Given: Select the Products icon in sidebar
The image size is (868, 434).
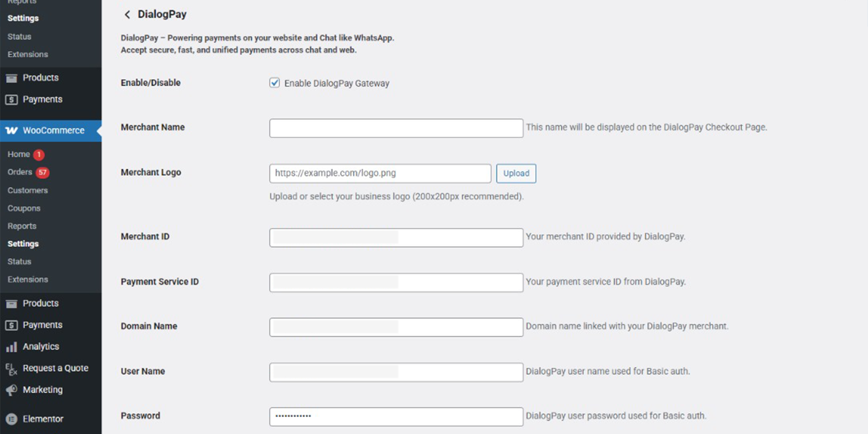Looking at the screenshot, I should tap(12, 78).
